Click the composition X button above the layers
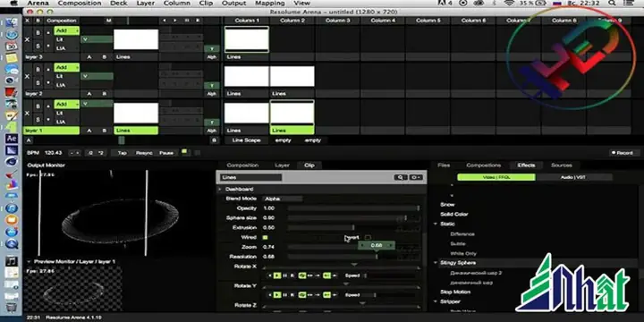Image resolution: width=644 pixels, height=322 pixels. pyautogui.click(x=28, y=21)
